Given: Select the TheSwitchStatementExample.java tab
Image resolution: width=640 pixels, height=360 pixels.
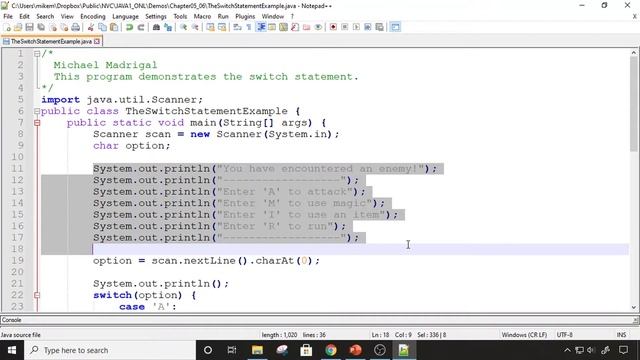Looking at the screenshot, I should point(51,41).
